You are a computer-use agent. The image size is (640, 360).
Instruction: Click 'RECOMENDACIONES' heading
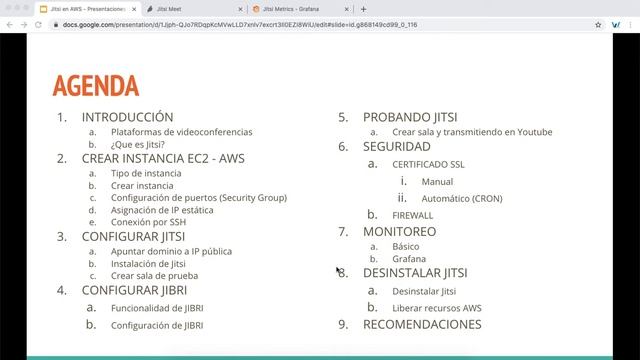coord(422,324)
